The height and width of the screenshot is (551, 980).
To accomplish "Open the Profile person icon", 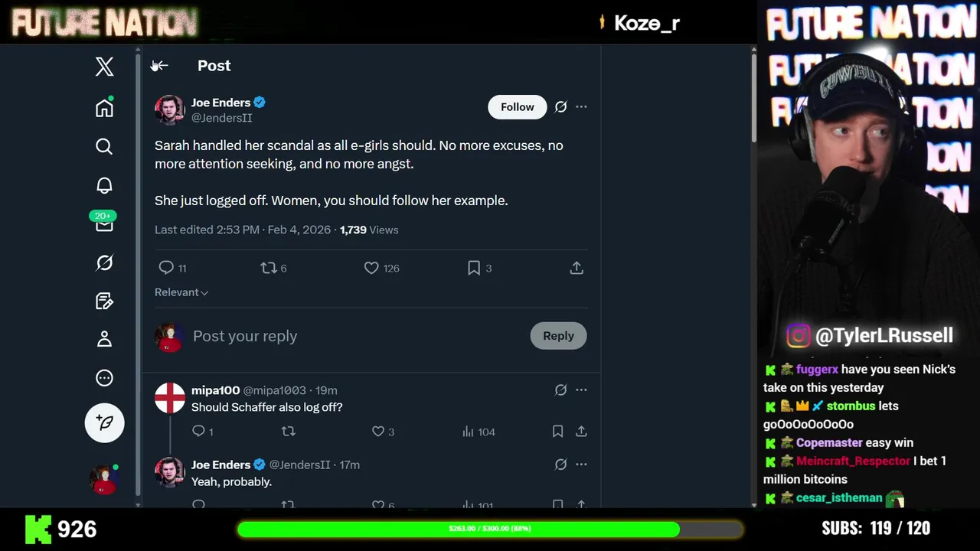I will click(x=104, y=339).
